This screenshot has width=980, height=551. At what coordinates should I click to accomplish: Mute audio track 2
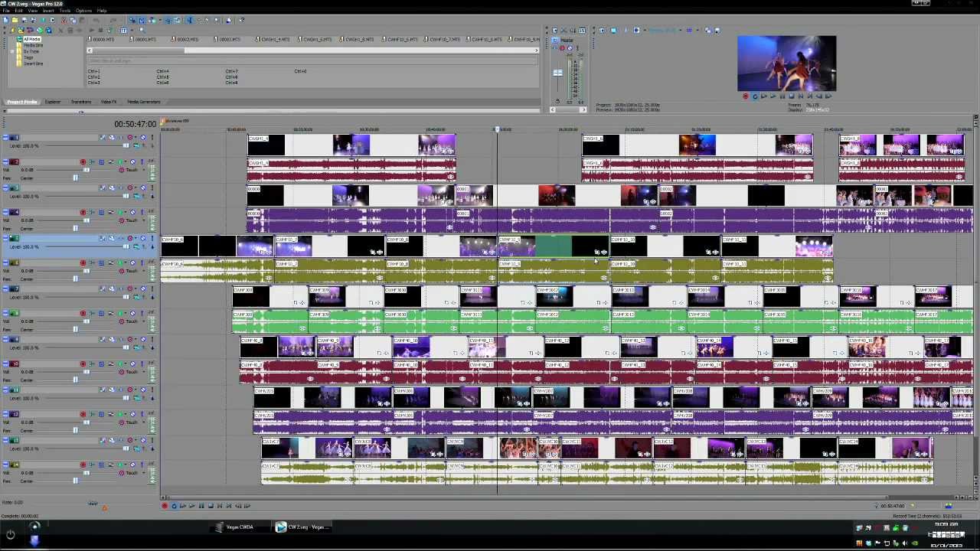(x=134, y=162)
